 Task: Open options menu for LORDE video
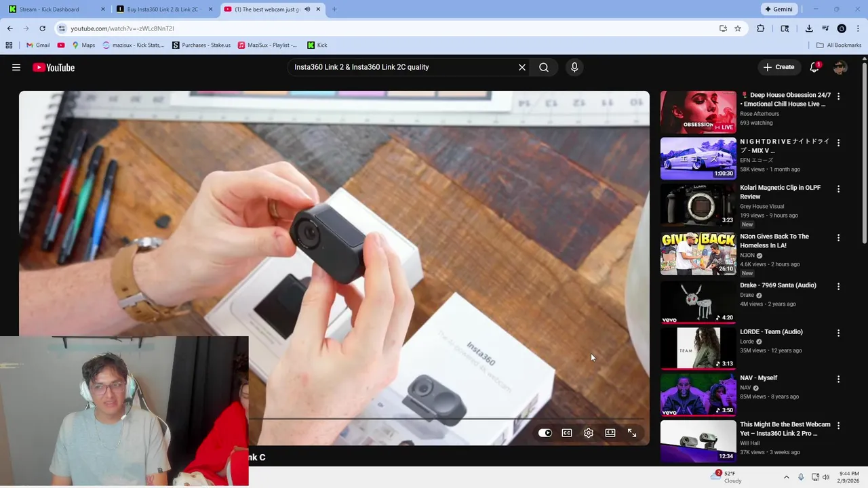pos(838,333)
